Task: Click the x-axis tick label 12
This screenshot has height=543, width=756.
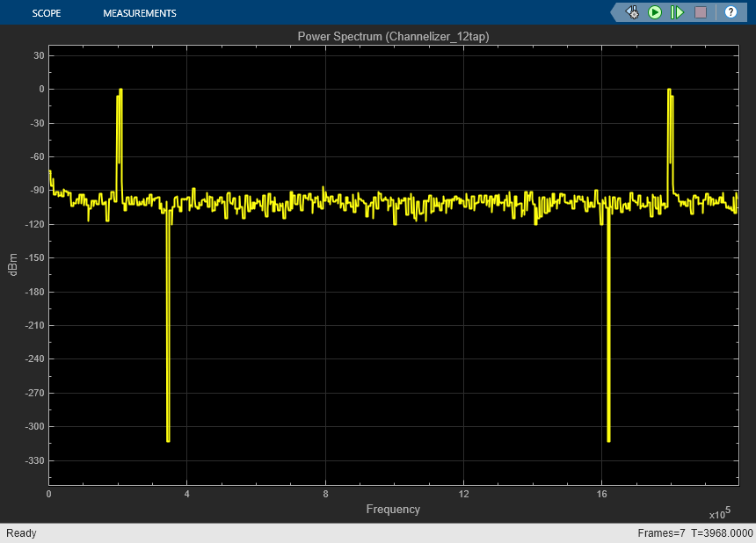Action: 463,494
